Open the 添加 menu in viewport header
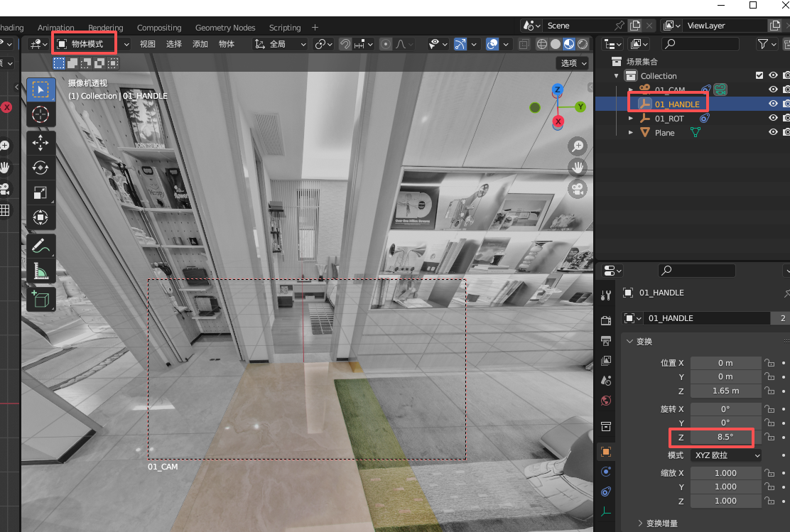The width and height of the screenshot is (790, 532). pos(200,44)
